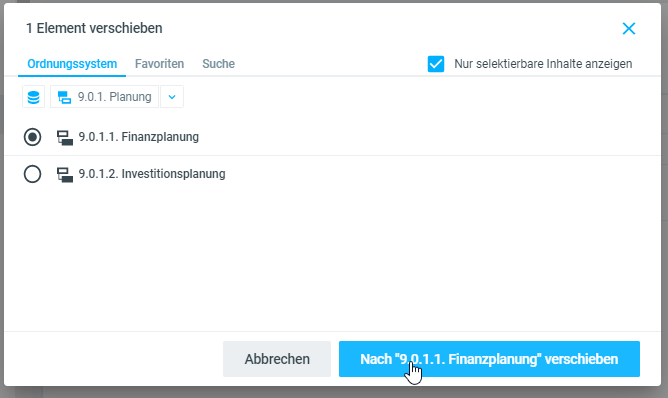668x398 pixels.
Task: Click the 9.0.1.1. Finanzplanung entry text
Action: 138,137
